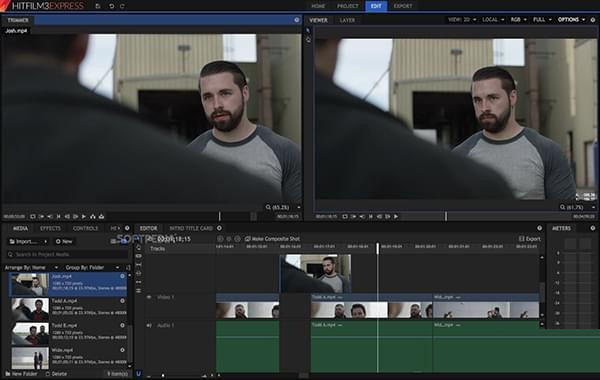Click the insert clip icon in Trimmer controls
The width and height of the screenshot is (600, 380).
pyautogui.click(x=93, y=217)
